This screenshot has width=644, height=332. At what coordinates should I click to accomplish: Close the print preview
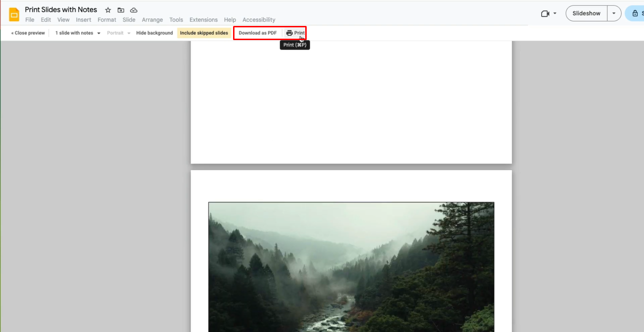pyautogui.click(x=28, y=33)
